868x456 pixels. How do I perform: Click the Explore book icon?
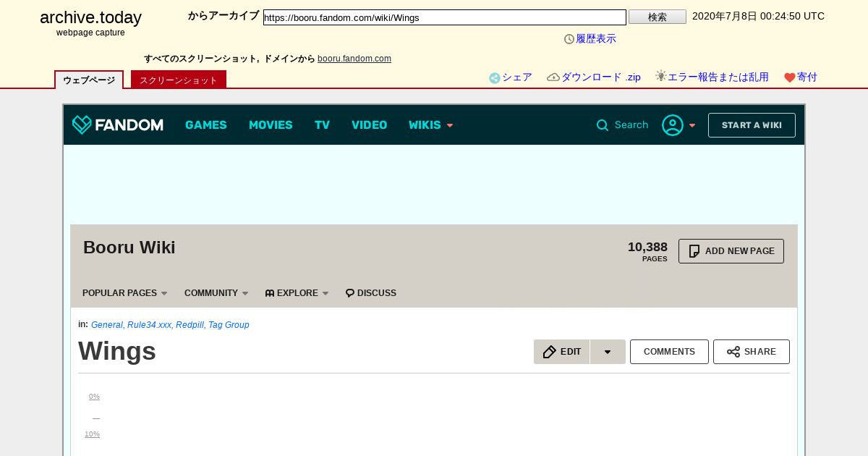(x=270, y=293)
